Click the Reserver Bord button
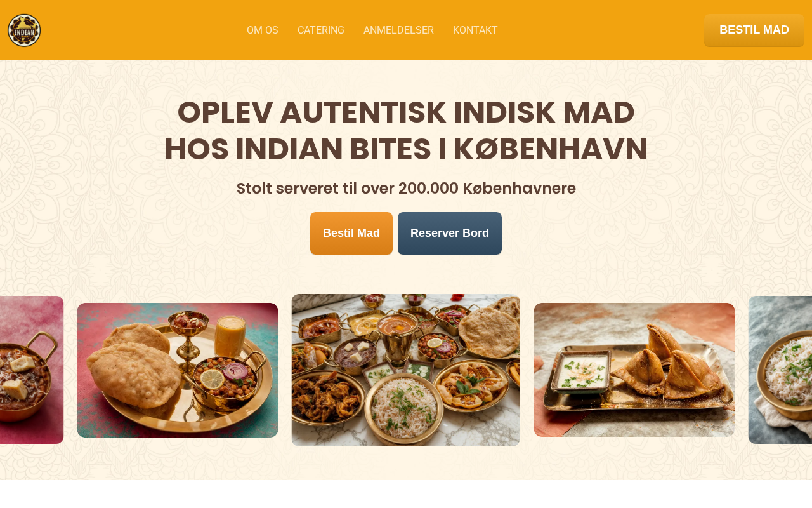 pos(450,233)
